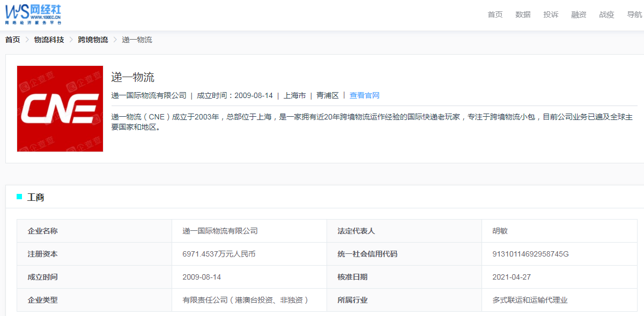The width and height of the screenshot is (644, 316).
Task: Click the 法定代表人 label cell
Action: (404, 231)
